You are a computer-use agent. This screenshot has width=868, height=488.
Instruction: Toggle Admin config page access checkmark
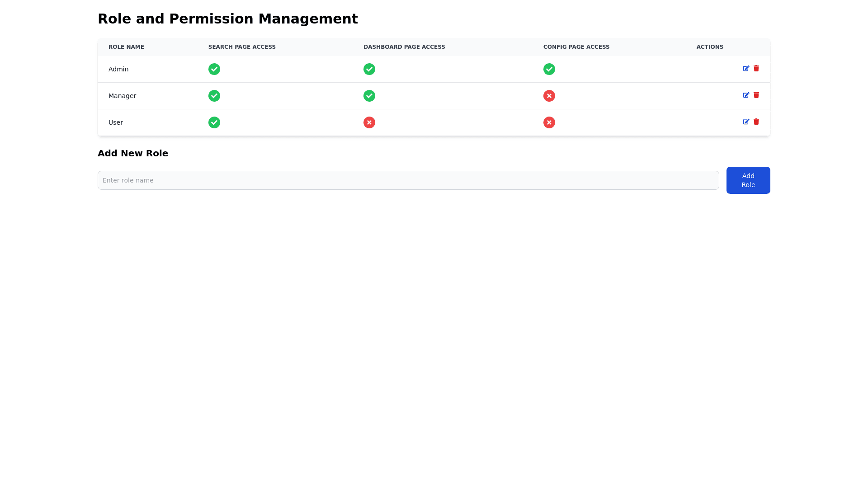549,69
